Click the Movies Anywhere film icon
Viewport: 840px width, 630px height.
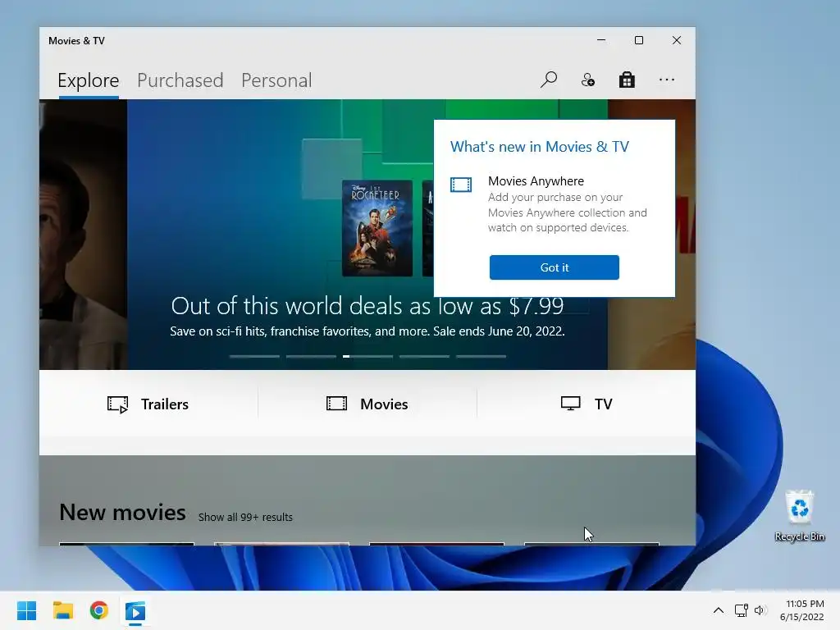pos(461,185)
